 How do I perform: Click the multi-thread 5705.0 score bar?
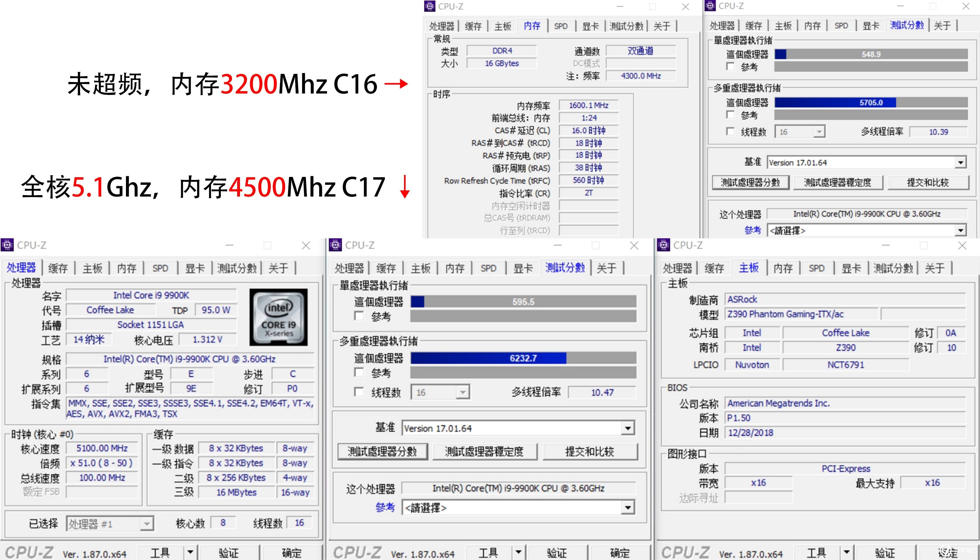point(871,102)
